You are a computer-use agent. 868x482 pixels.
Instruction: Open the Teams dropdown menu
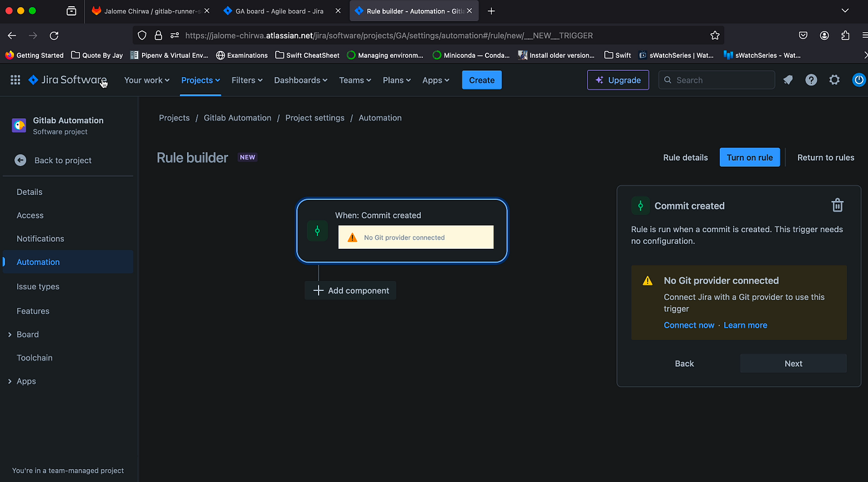click(x=355, y=80)
